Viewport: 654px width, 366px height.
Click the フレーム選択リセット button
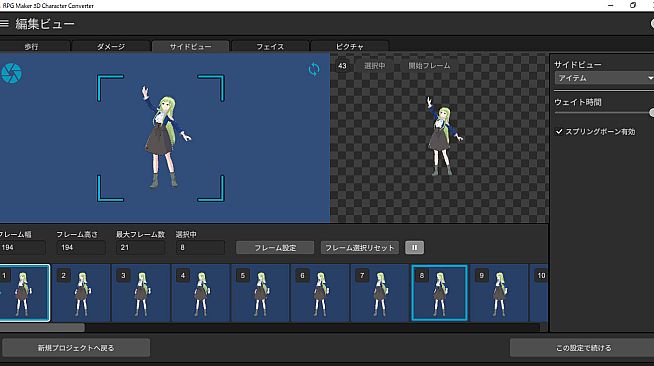360,248
